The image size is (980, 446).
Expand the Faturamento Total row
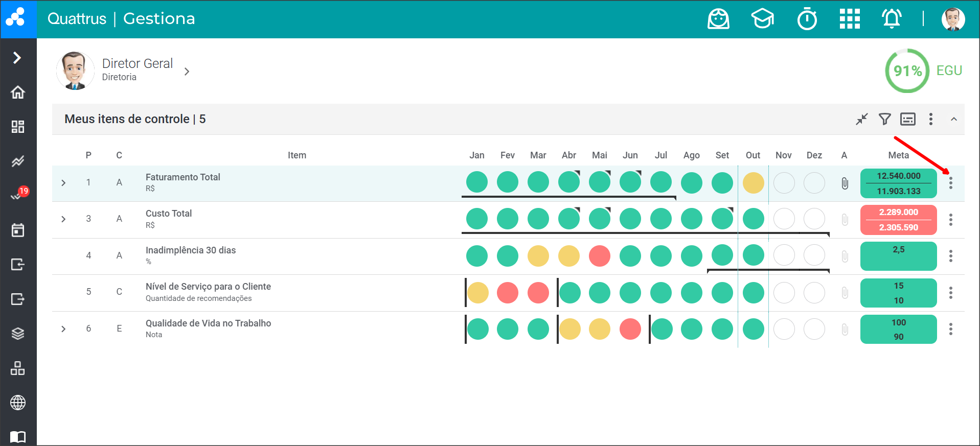coord(63,183)
